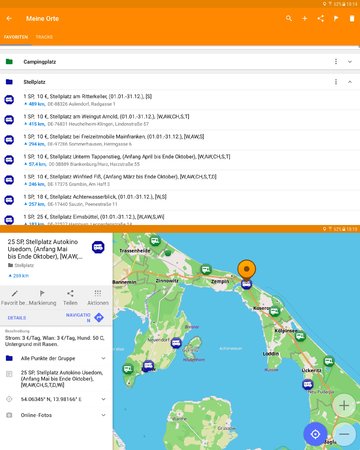The image size is (360, 450).
Task: Open search in Meine Orte toolbar
Action: (289, 19)
